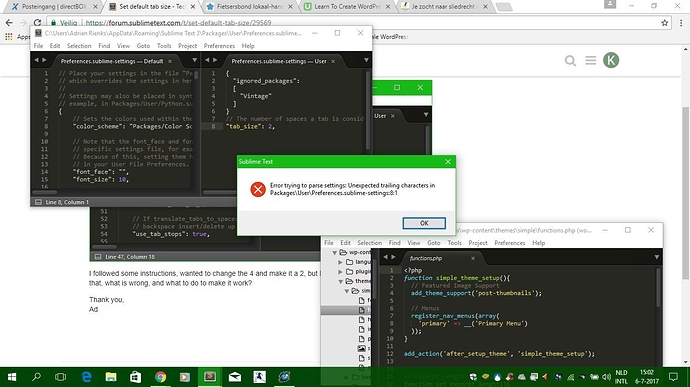This screenshot has width=690, height=387.
Task: Click the volume speaker in the system tray
Action: tap(606, 377)
